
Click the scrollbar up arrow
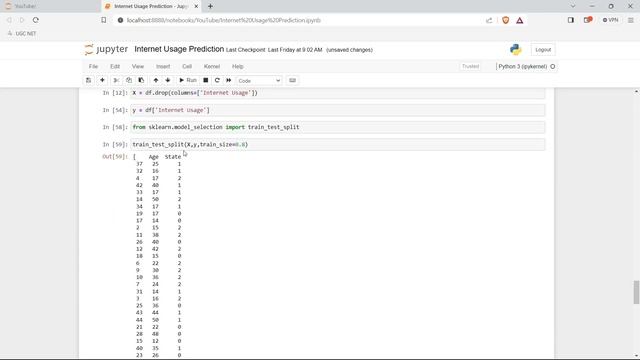(636, 92)
